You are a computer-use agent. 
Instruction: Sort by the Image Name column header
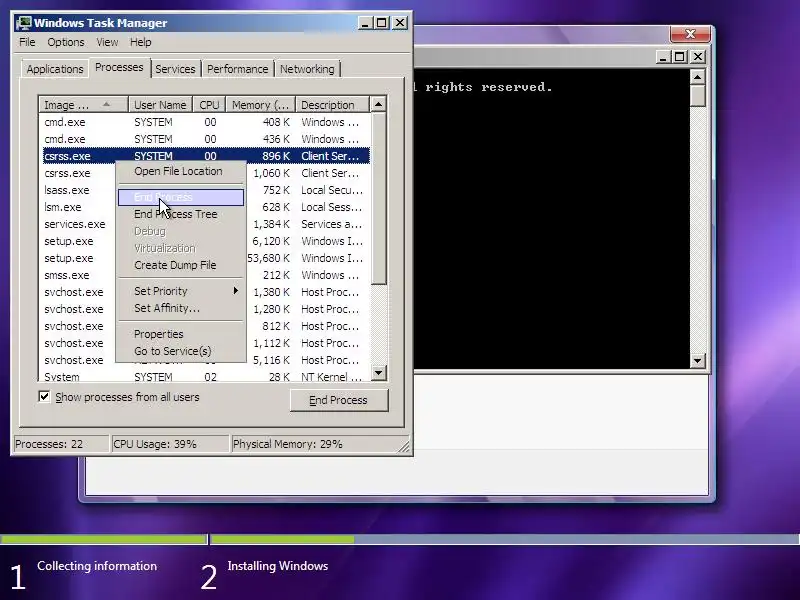tap(83, 105)
